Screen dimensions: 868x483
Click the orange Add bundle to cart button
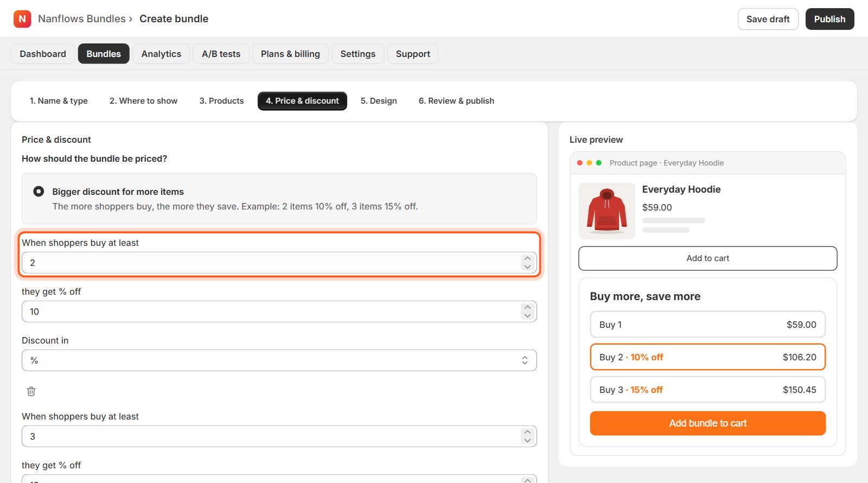(x=708, y=423)
